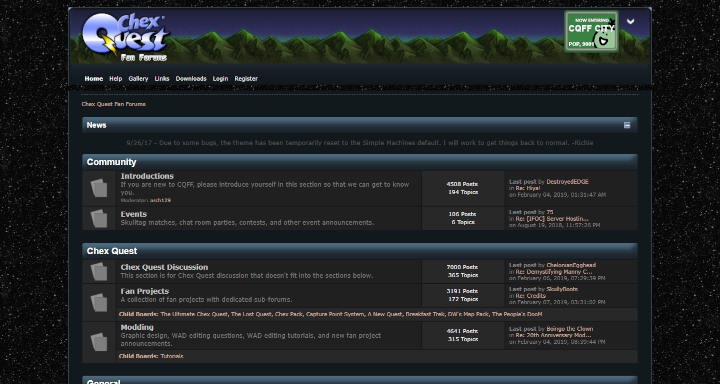The height and width of the screenshot is (384, 720).
Task: Open the Fan Projects board
Action: coord(145,291)
